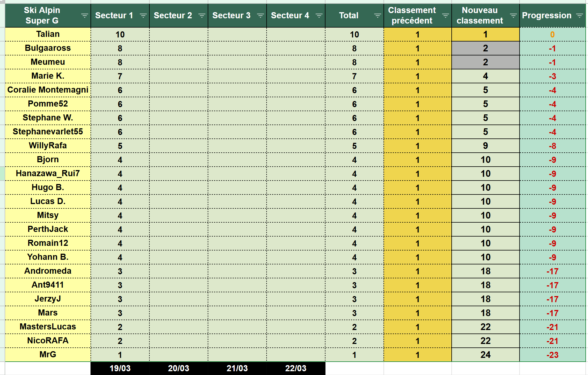Select the 20/03 date cell
This screenshot has height=375, width=588.
[x=178, y=368]
